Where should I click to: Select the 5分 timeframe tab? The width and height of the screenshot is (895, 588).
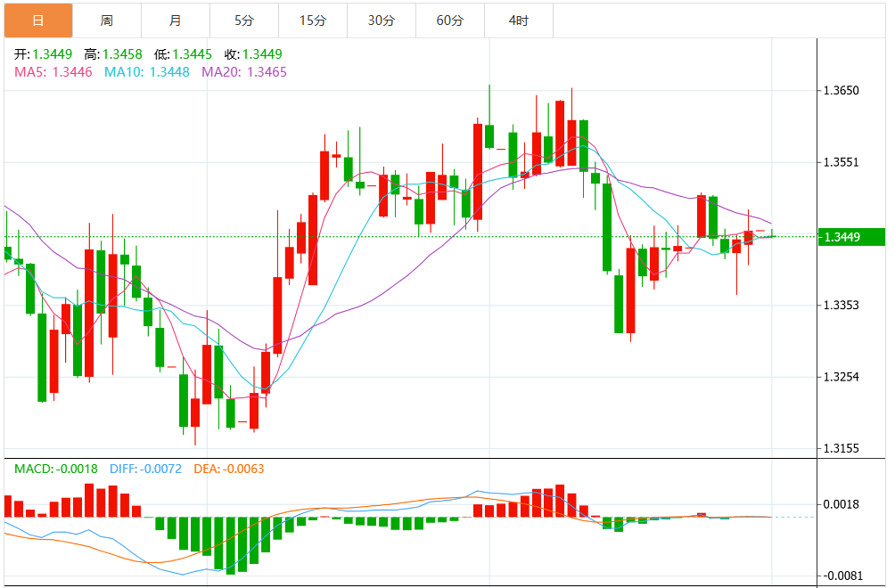[x=243, y=20]
